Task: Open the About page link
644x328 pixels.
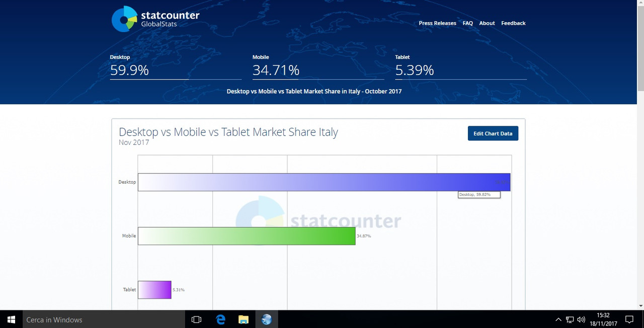Action: tap(487, 23)
